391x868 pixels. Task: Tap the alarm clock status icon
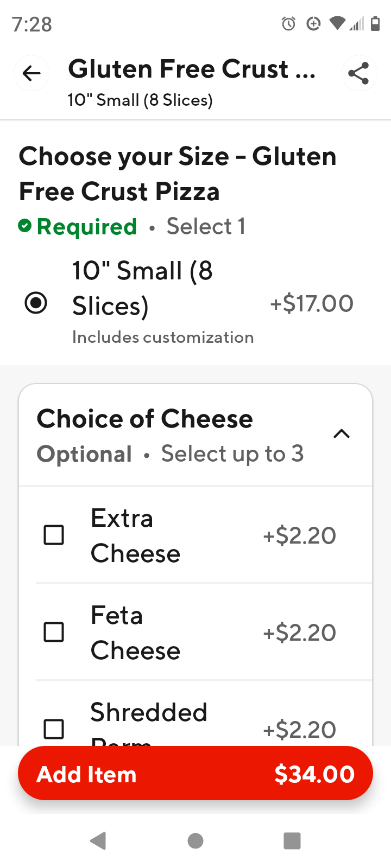tap(288, 24)
